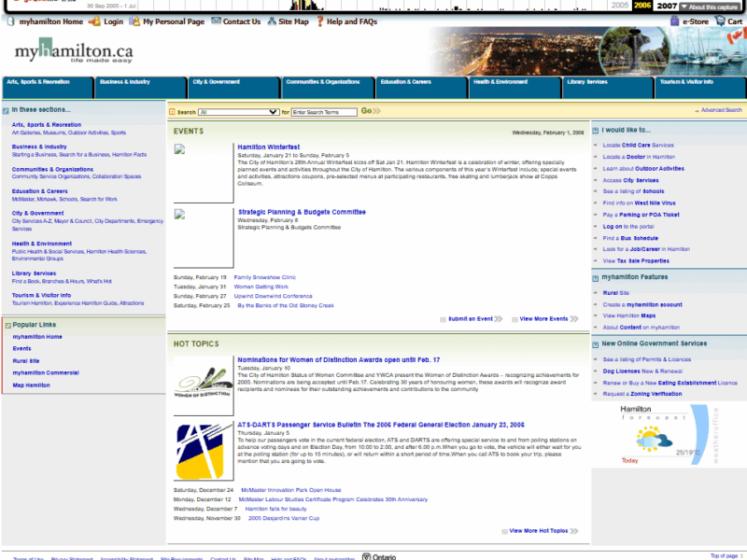
Task: Select the 2006 year in the capture timeline
Action: [642, 6]
